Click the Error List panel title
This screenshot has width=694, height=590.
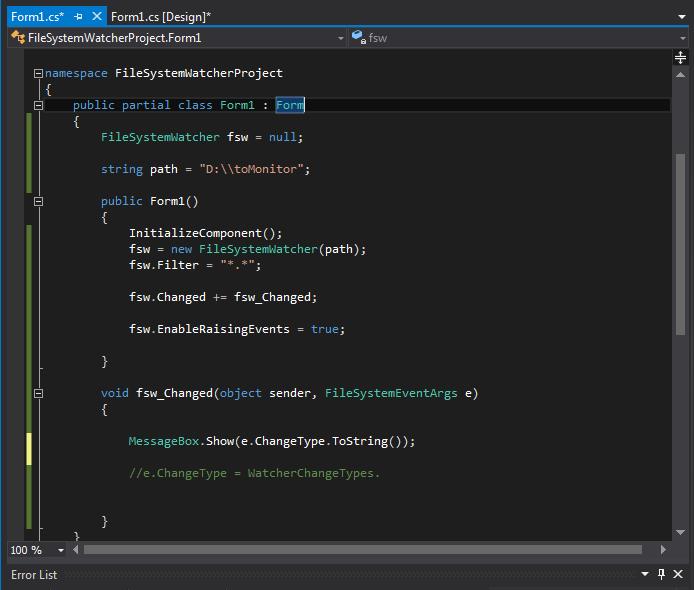pos(34,575)
